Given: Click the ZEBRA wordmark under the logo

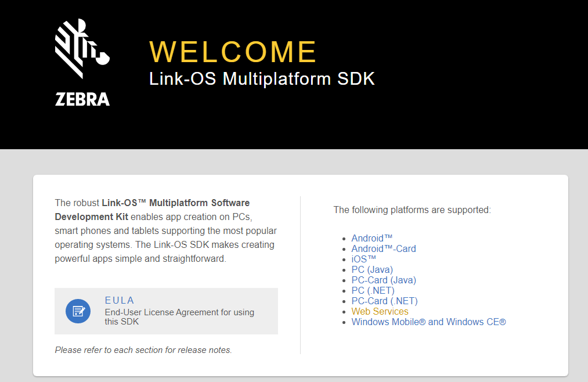Looking at the screenshot, I should [x=82, y=99].
